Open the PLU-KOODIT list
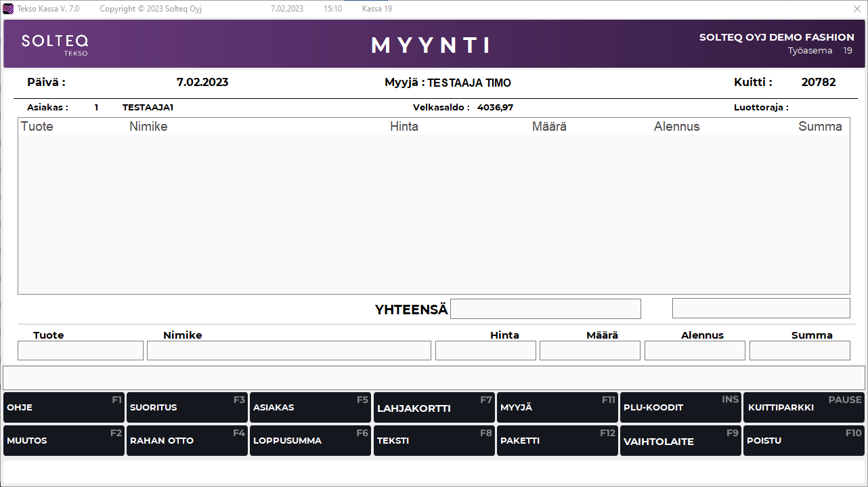The image size is (868, 487). click(680, 408)
